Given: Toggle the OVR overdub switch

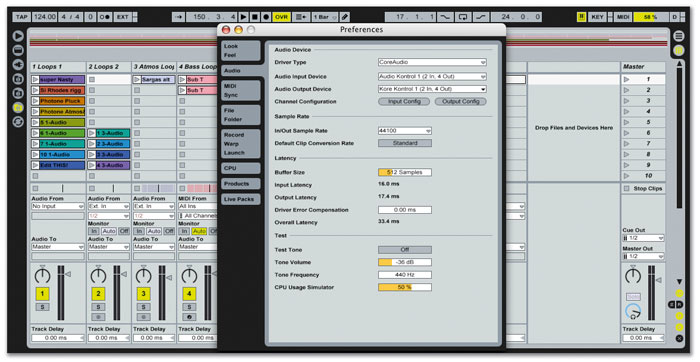Looking at the screenshot, I should point(281,17).
